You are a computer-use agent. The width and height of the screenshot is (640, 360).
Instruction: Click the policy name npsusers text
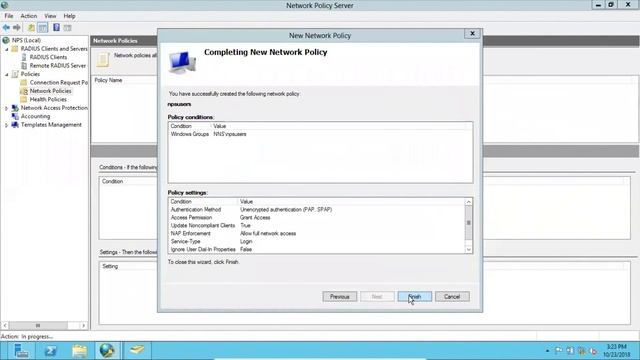point(179,104)
